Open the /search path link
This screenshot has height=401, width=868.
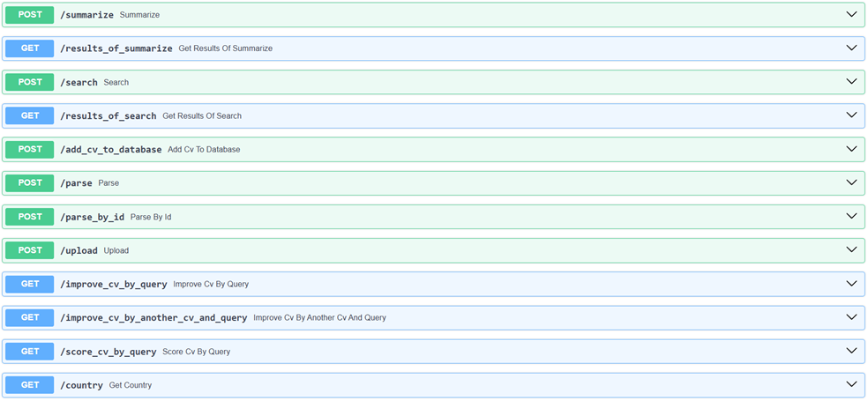79,83
